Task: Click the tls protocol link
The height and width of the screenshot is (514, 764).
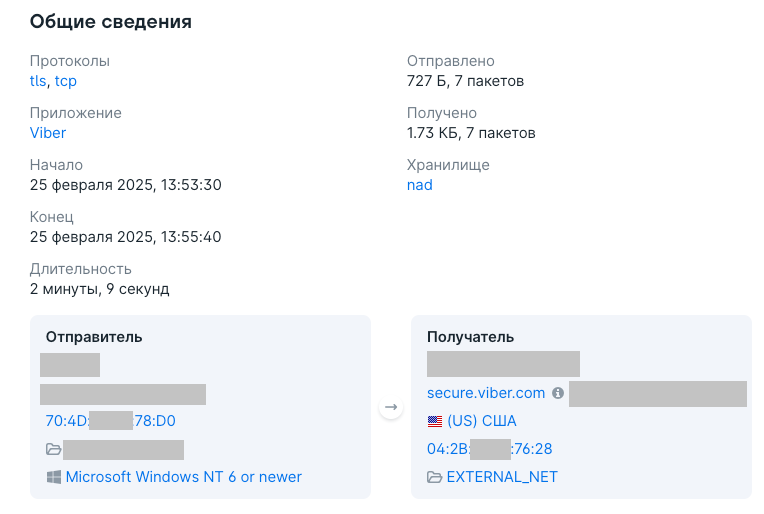Action: pyautogui.click(x=38, y=81)
